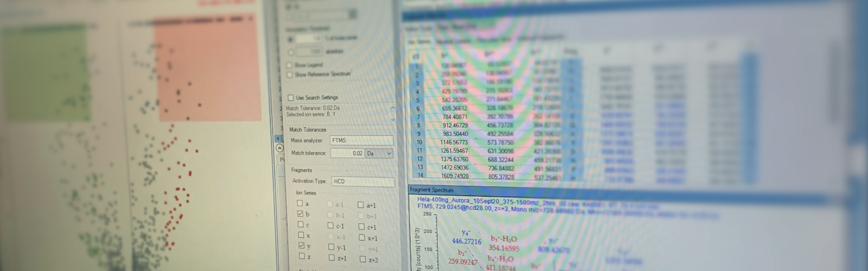Turn on the y-1 ion checkbox

331,247
